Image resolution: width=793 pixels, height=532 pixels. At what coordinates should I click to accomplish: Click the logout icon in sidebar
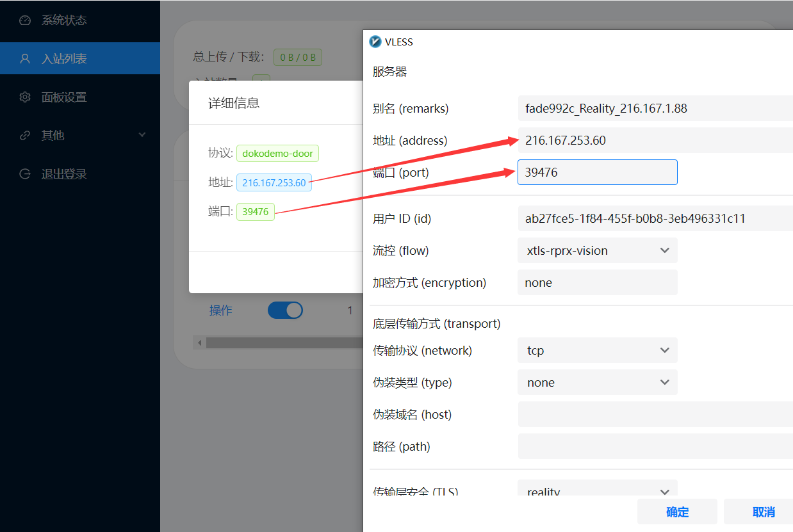(25, 174)
